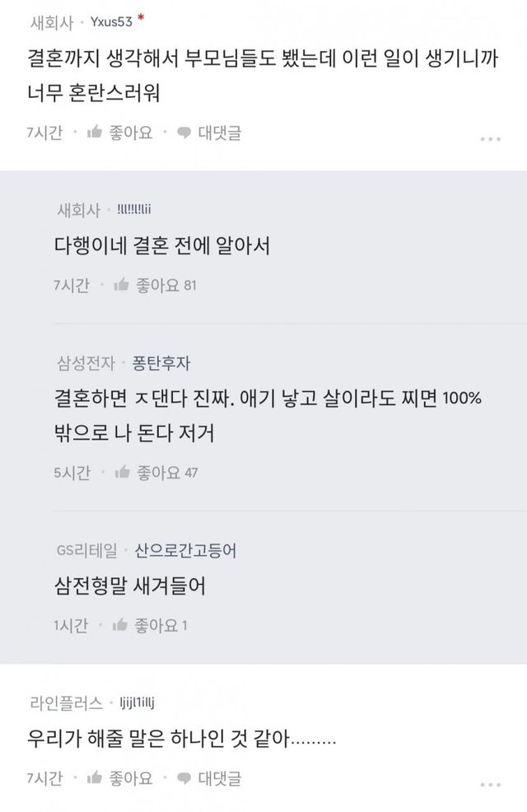Click thumbs-up icon on 퐁탄후자's reply

pos(122,472)
